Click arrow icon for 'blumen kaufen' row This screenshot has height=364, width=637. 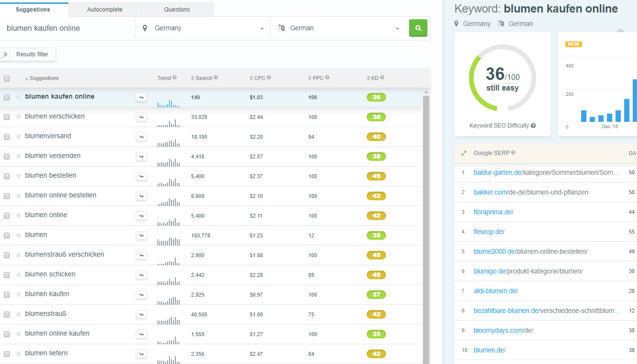[x=141, y=295]
